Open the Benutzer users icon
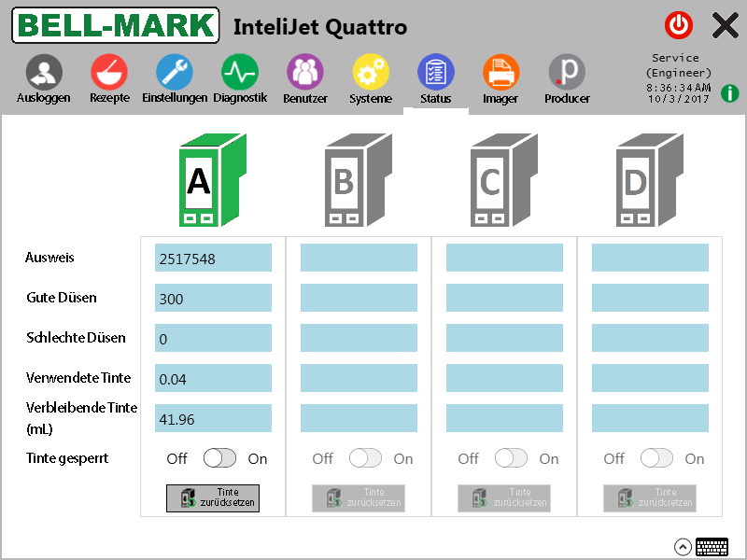This screenshot has height=560, width=747. [305, 72]
